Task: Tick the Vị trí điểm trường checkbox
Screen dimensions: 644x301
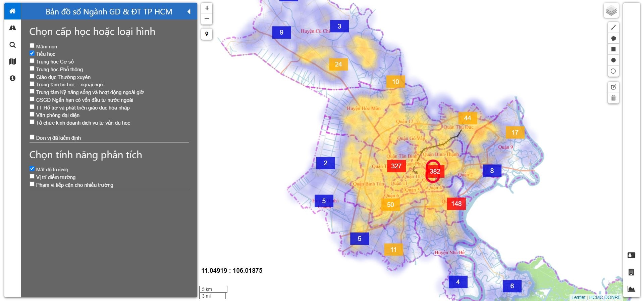Action: [32, 176]
